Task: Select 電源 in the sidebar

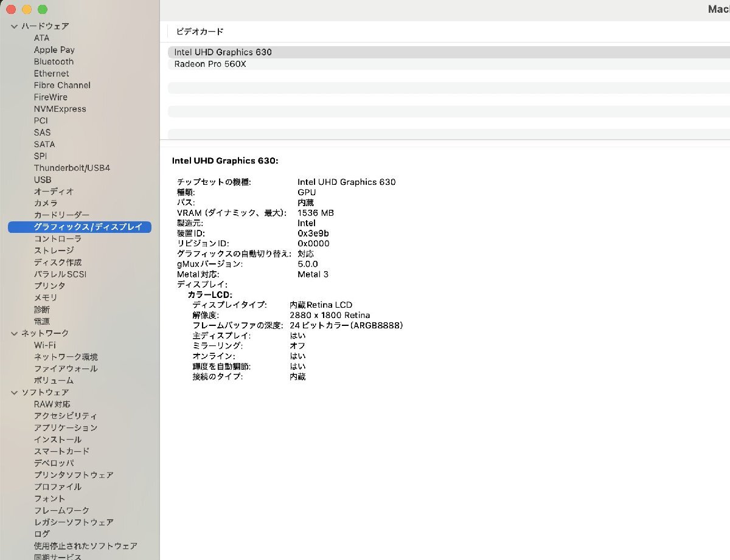Action: (42, 321)
